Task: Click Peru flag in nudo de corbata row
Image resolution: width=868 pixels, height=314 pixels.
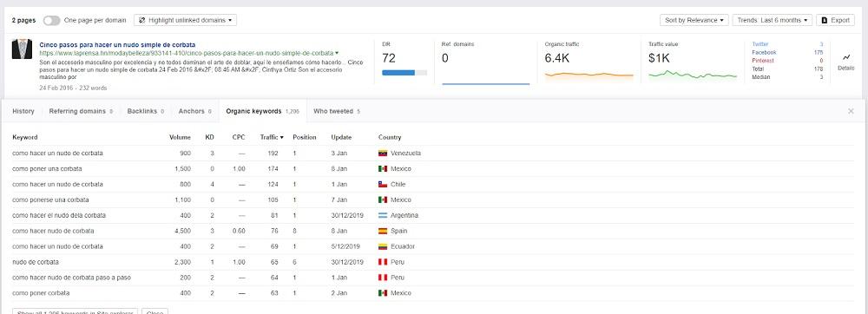Action: (383, 262)
